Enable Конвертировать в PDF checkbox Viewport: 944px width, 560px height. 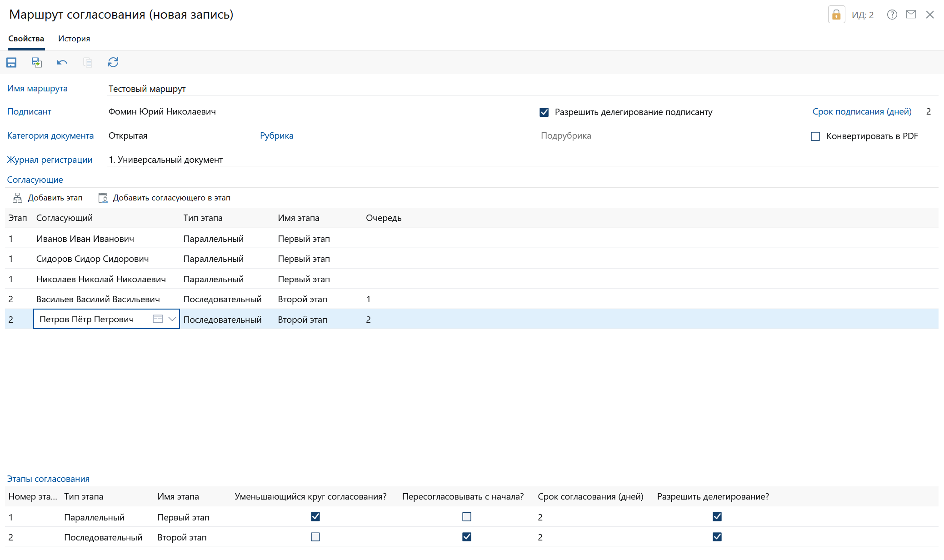click(x=815, y=136)
